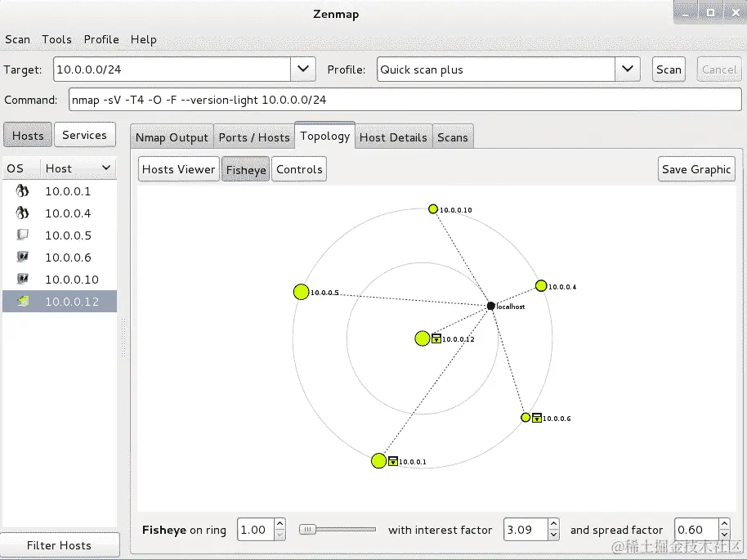Decrease the spread factor value
This screenshot has width=747, height=560.
[x=724, y=535]
